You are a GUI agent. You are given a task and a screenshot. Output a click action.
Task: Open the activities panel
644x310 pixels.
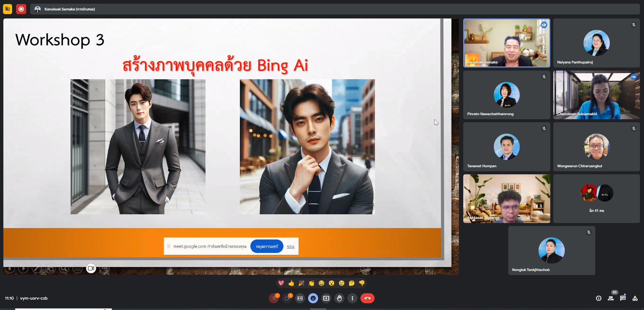pos(635,298)
